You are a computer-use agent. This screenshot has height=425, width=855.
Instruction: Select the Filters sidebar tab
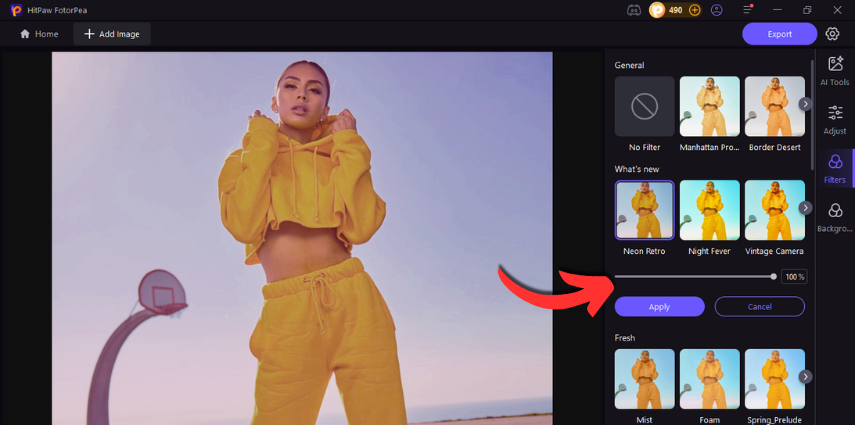pyautogui.click(x=835, y=169)
